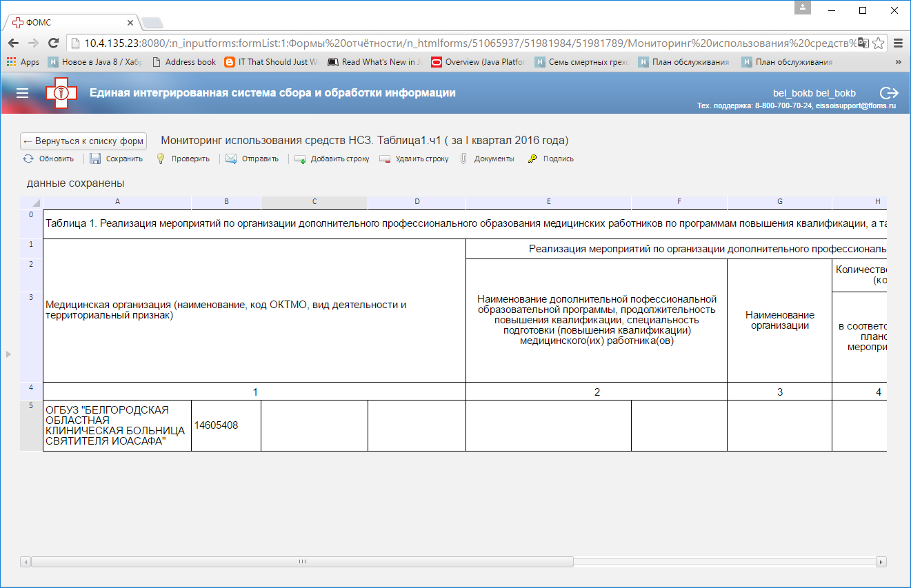Select the empty cell in column C row 5
The image size is (911, 588).
pyautogui.click(x=314, y=425)
